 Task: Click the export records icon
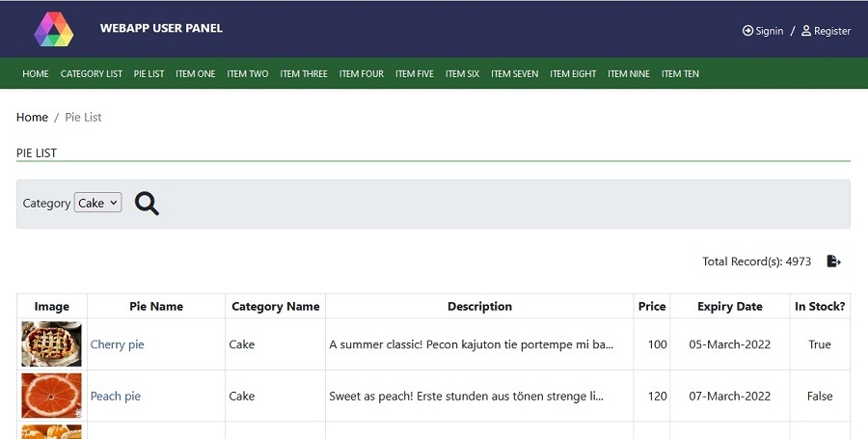834,261
